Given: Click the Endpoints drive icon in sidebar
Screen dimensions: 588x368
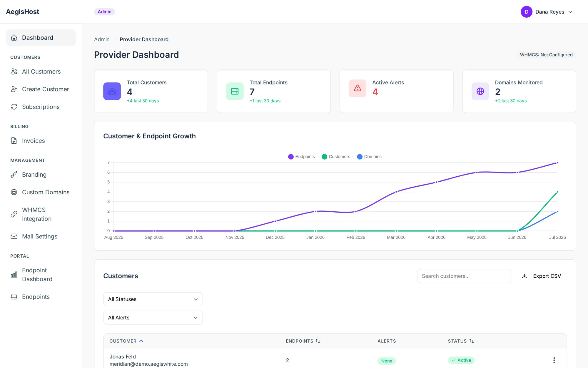Looking at the screenshot, I should 14,297.
